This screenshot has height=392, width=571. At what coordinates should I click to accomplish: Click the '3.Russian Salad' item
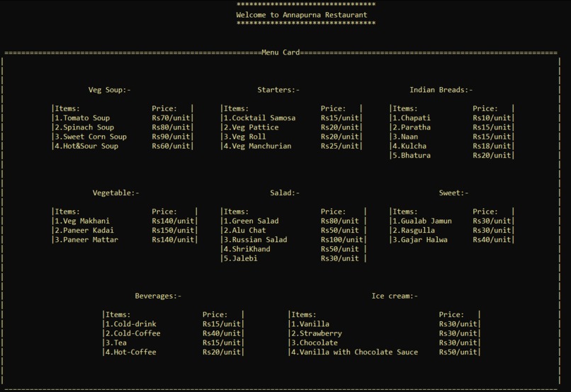click(x=255, y=240)
